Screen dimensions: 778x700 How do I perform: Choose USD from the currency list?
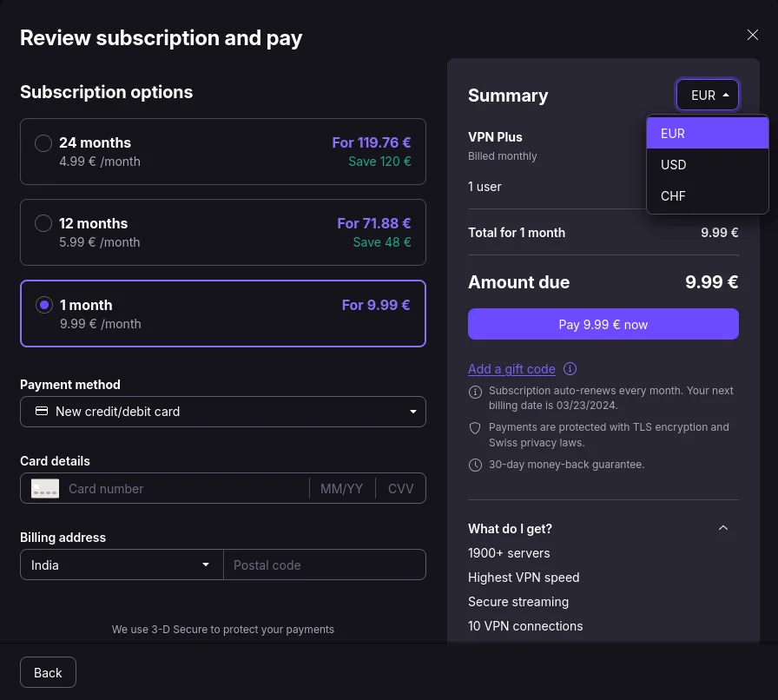pos(708,165)
